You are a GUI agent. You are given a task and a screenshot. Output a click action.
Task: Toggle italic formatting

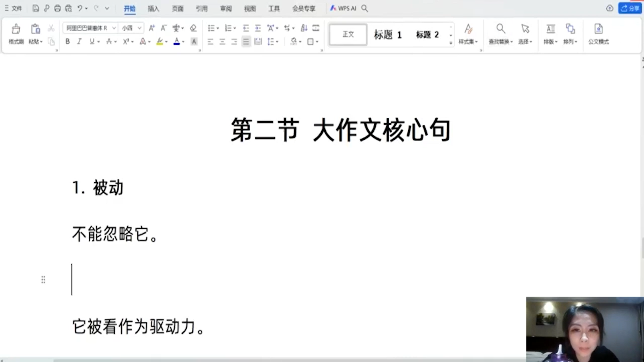coord(79,42)
